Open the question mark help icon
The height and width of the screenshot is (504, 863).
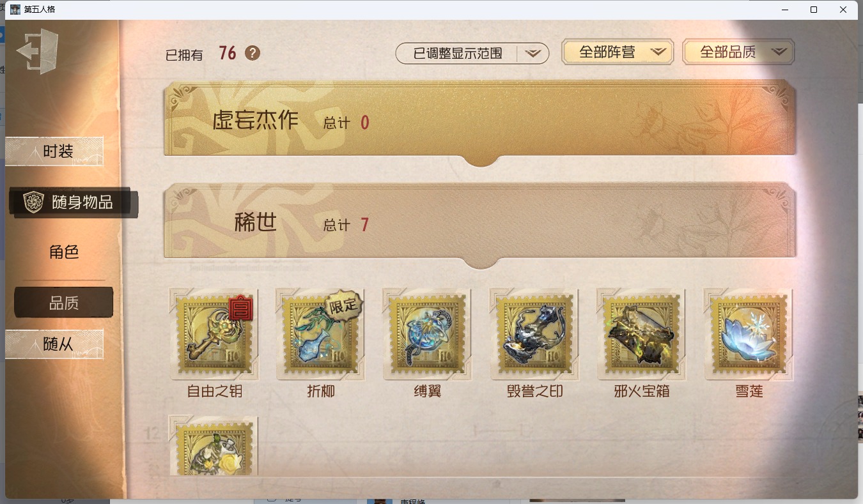(x=253, y=53)
